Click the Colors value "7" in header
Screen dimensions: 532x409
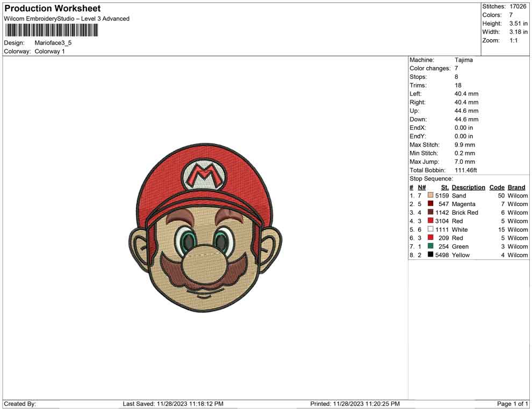(511, 15)
